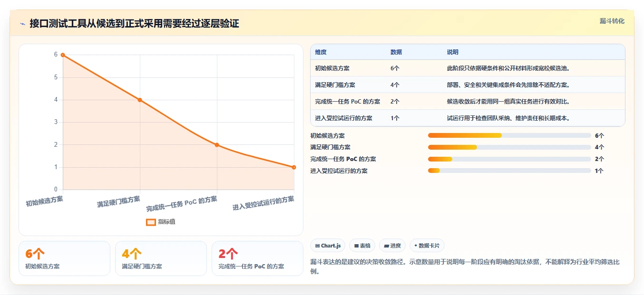The height and width of the screenshot is (295, 644).
Task: Select the Chart.js tag
Action: pyautogui.click(x=328, y=246)
